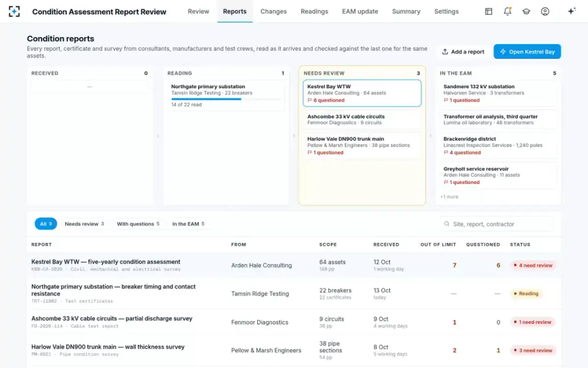Click the NEEDS REVIEW column heading

(324, 73)
